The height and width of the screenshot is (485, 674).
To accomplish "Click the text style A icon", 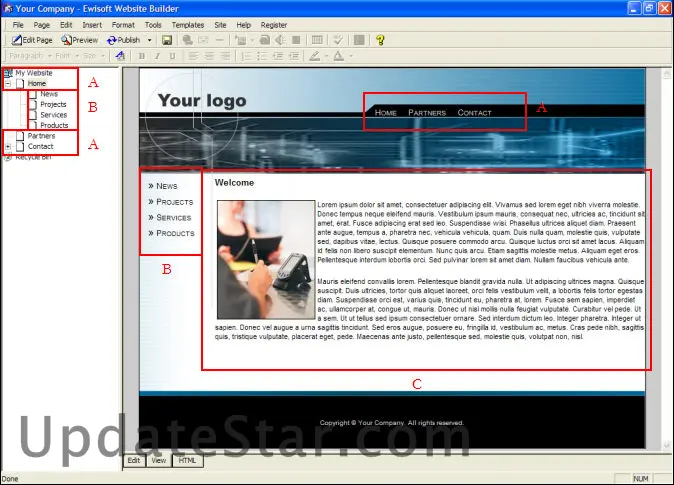I will [x=121, y=56].
